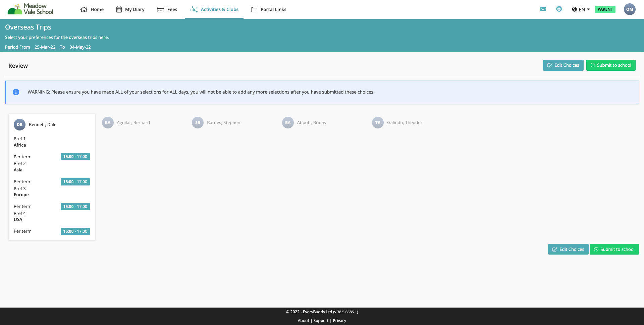Click the My Diary calendar icon
644x325 pixels.
pos(119,9)
